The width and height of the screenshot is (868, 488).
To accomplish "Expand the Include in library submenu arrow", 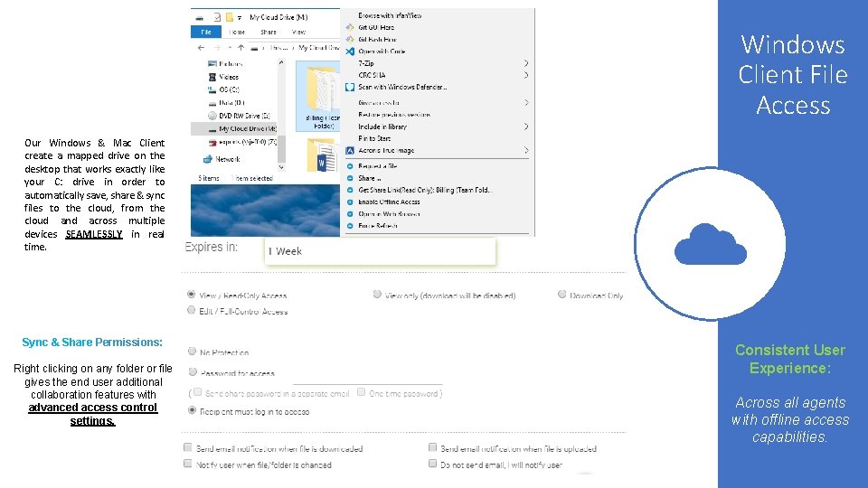I will point(526,127).
